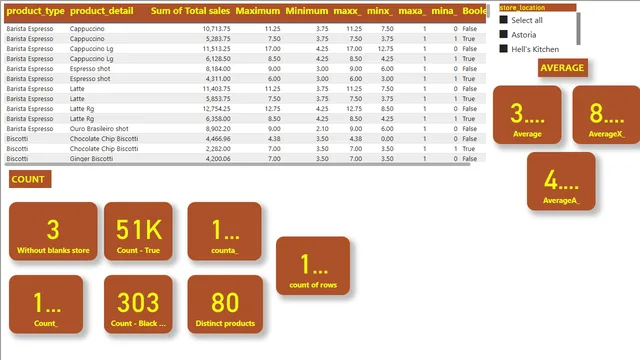
Task: Select the Count - Black card showing 303
Action: (x=138, y=304)
